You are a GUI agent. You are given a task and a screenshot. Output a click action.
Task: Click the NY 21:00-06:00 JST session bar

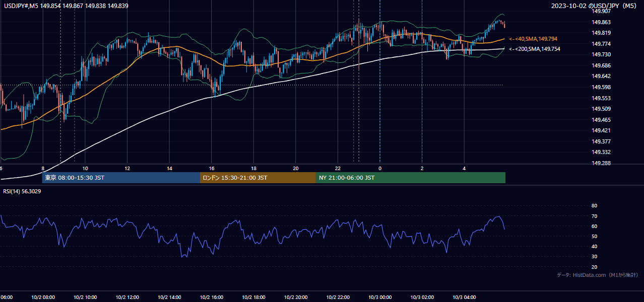pos(411,178)
